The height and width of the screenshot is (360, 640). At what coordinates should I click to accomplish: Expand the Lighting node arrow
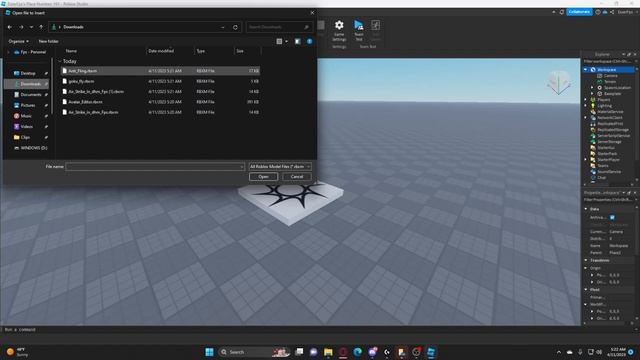pyautogui.click(x=586, y=106)
